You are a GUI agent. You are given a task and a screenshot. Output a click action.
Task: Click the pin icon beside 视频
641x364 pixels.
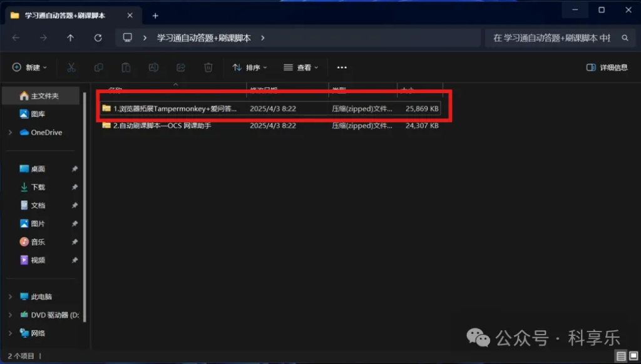(74, 260)
